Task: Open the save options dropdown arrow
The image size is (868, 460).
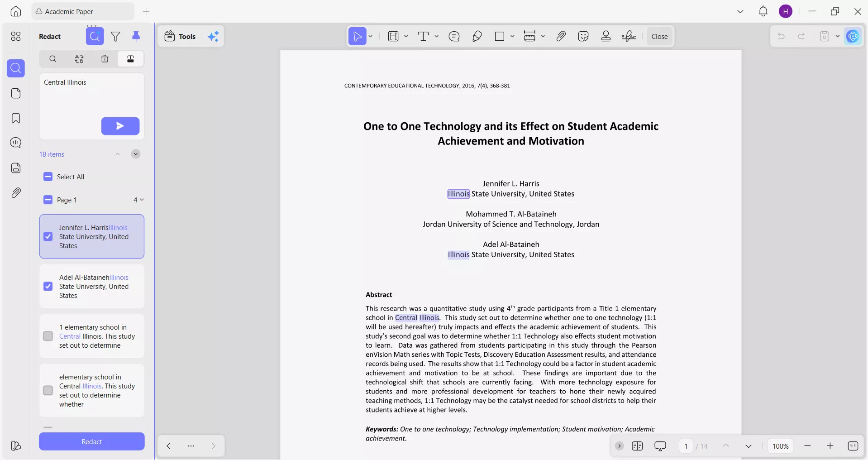Action: (838, 36)
